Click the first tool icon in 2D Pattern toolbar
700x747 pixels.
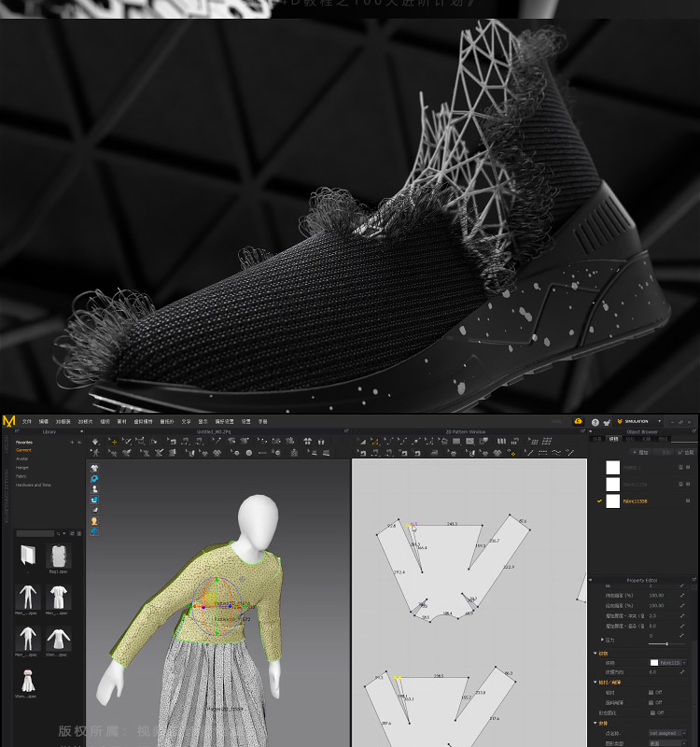(361, 442)
